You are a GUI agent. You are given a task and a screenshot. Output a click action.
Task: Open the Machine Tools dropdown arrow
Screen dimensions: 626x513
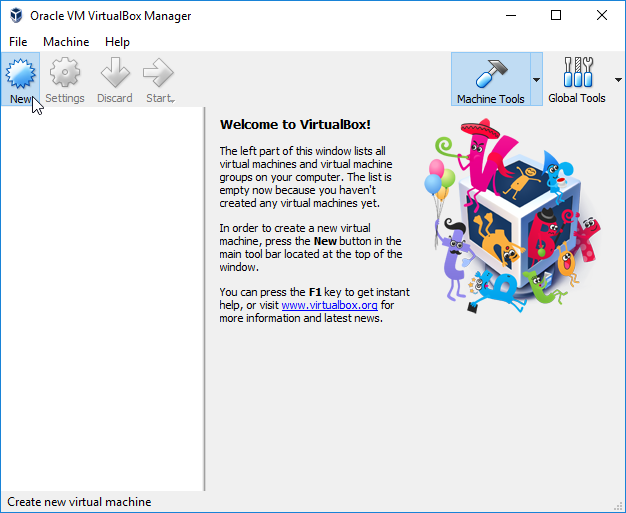click(x=536, y=80)
